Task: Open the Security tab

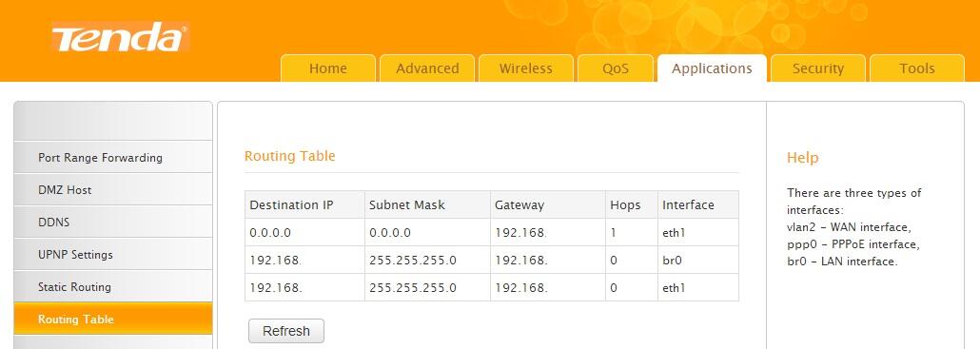Action: pos(818,68)
